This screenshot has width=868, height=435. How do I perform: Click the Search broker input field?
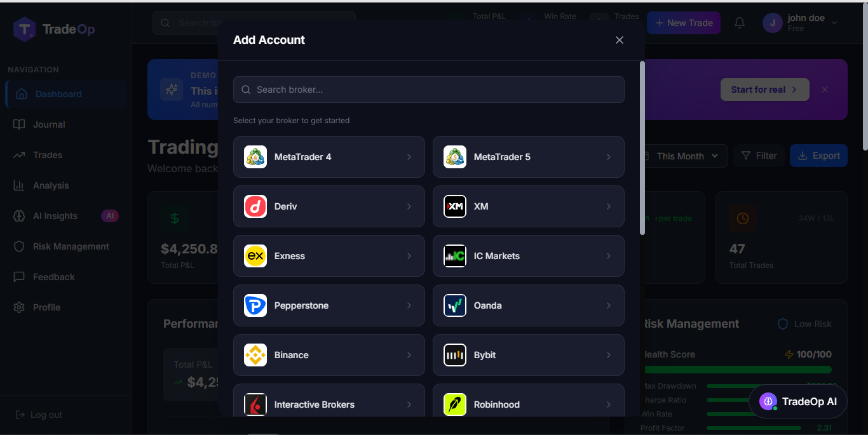tap(429, 90)
